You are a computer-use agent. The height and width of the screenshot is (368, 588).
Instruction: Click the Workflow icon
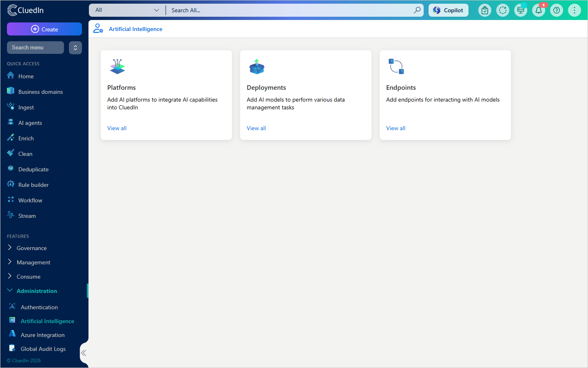tap(11, 200)
